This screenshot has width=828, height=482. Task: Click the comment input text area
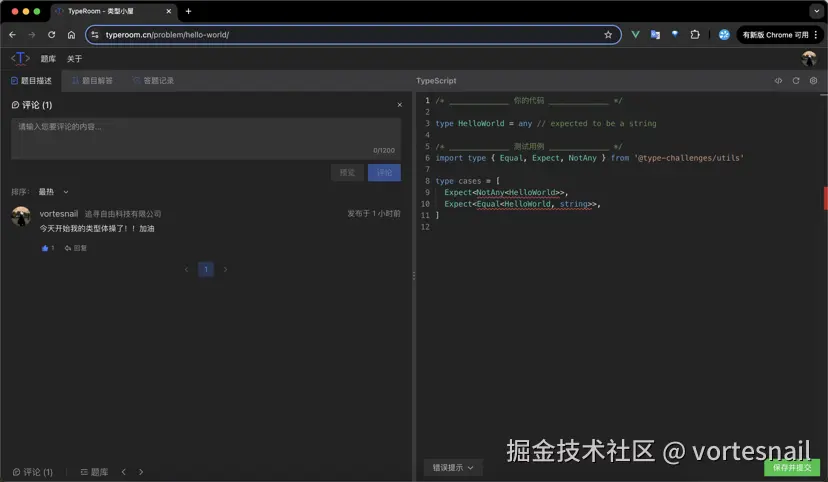205,138
